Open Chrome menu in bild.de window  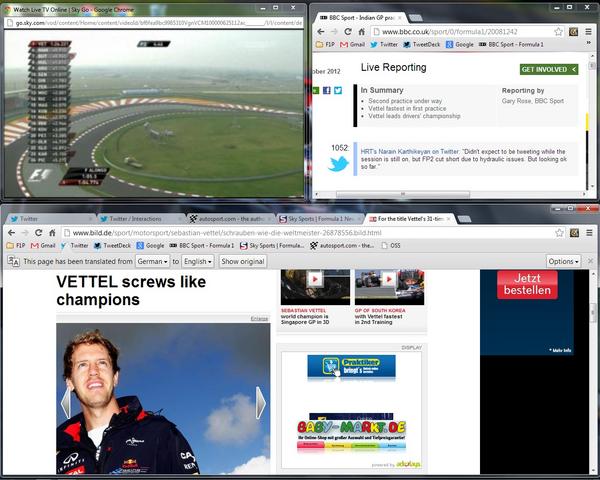pos(589,233)
